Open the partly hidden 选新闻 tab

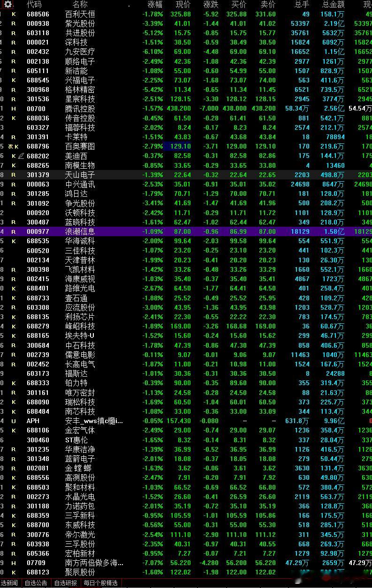coord(9,583)
